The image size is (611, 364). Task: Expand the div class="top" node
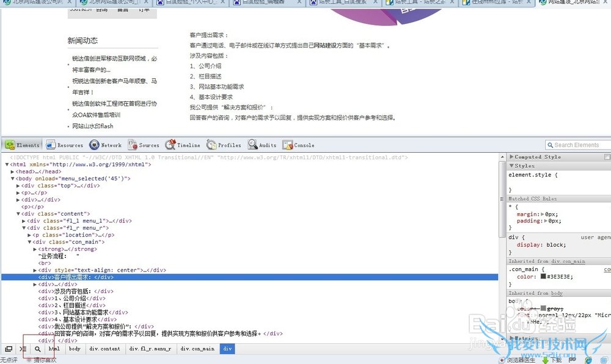coord(18,186)
